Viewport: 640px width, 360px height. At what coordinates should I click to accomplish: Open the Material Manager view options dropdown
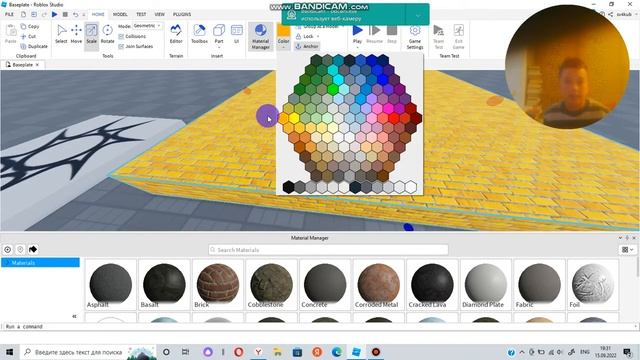(627, 249)
